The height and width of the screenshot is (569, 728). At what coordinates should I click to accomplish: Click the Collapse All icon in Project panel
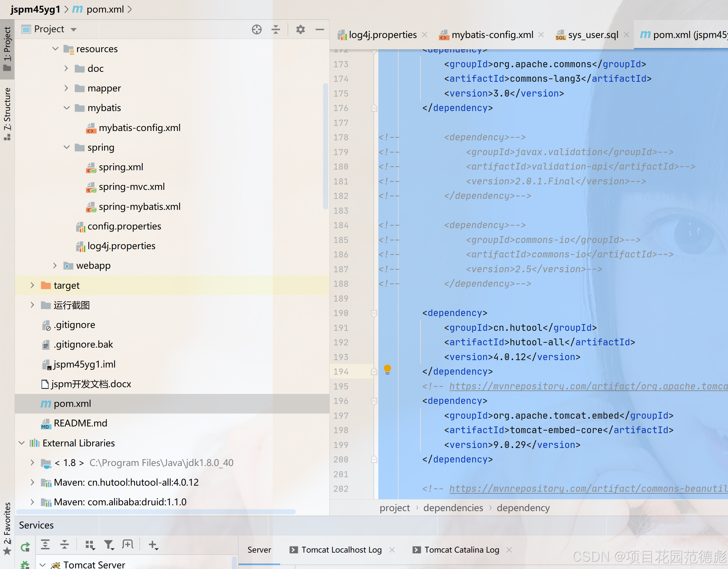276,30
